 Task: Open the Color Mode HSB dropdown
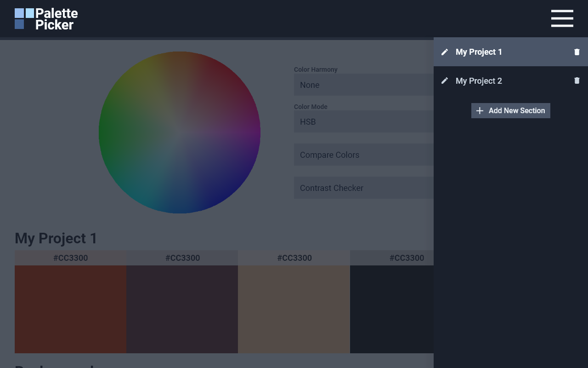pos(363,121)
